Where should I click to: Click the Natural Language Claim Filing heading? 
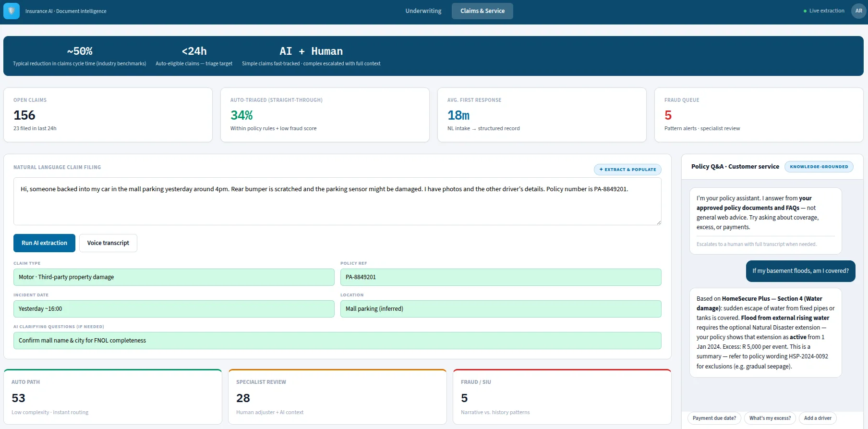[x=57, y=167]
